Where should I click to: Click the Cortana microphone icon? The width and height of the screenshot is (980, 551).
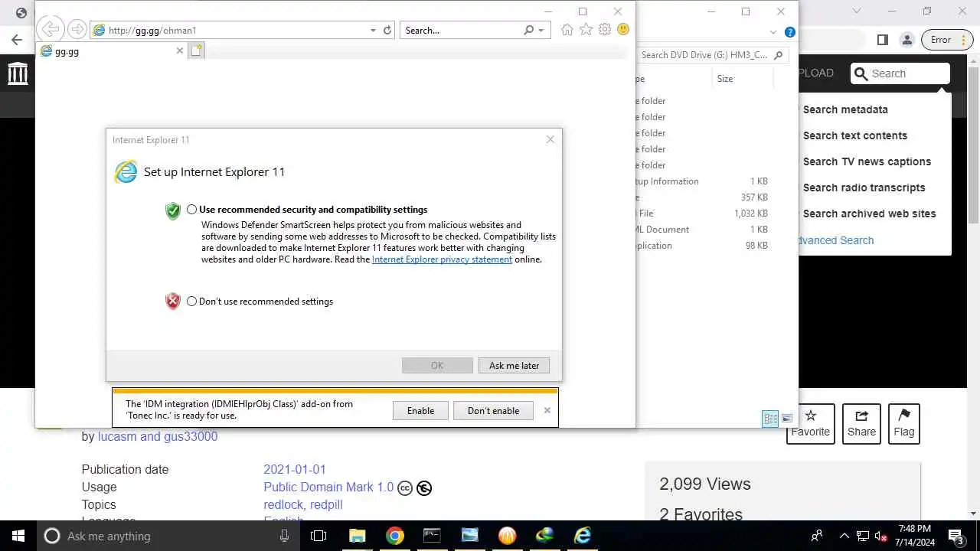(284, 536)
